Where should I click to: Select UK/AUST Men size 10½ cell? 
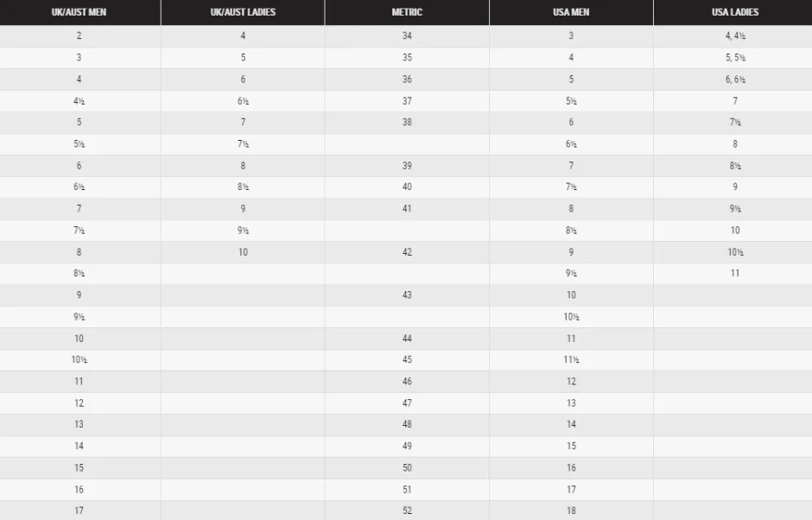click(x=79, y=359)
